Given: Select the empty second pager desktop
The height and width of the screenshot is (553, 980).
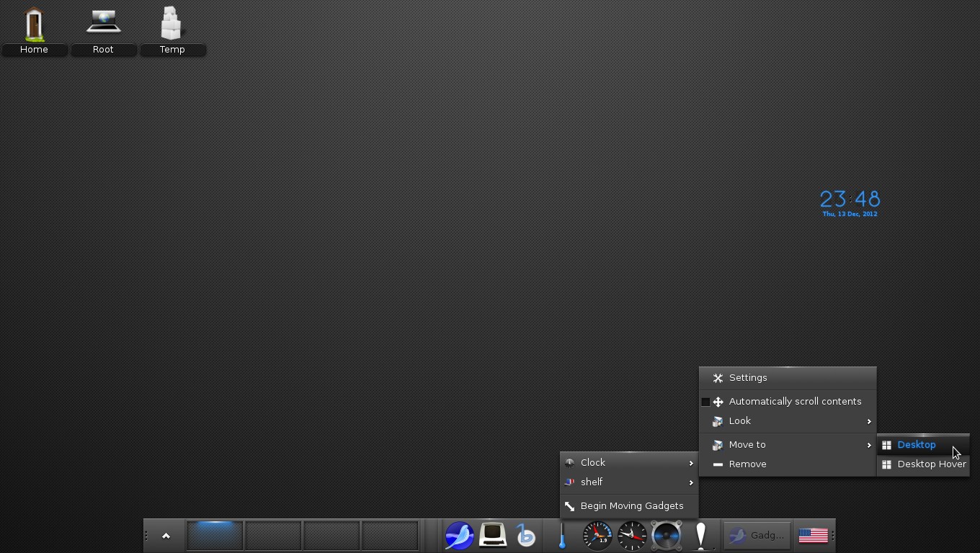Looking at the screenshot, I should [273, 535].
